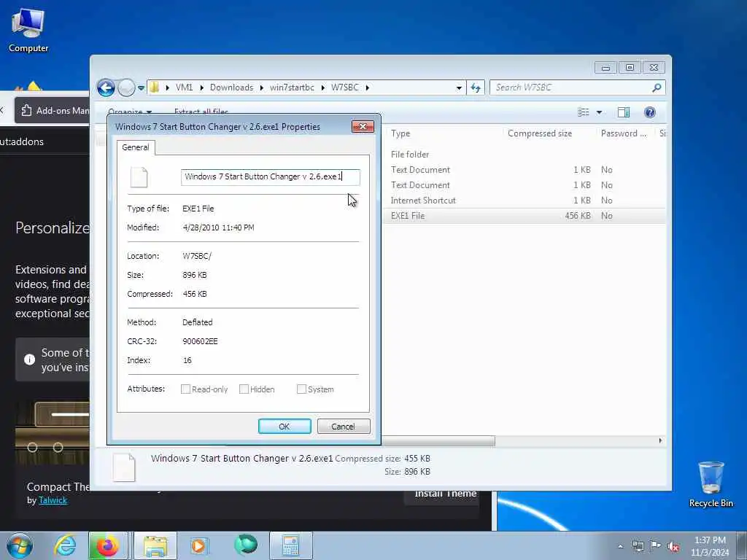
Task: Launch Internet Explorer from the taskbar
Action: 64,545
